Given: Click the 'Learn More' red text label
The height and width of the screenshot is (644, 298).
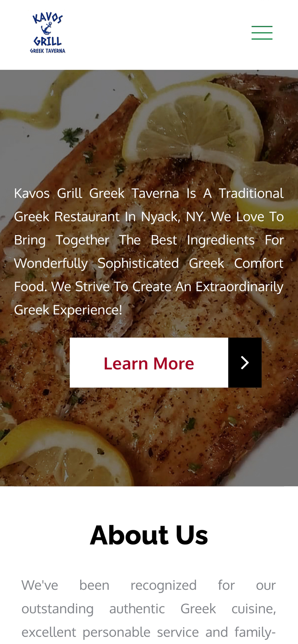Looking at the screenshot, I should point(149,364).
